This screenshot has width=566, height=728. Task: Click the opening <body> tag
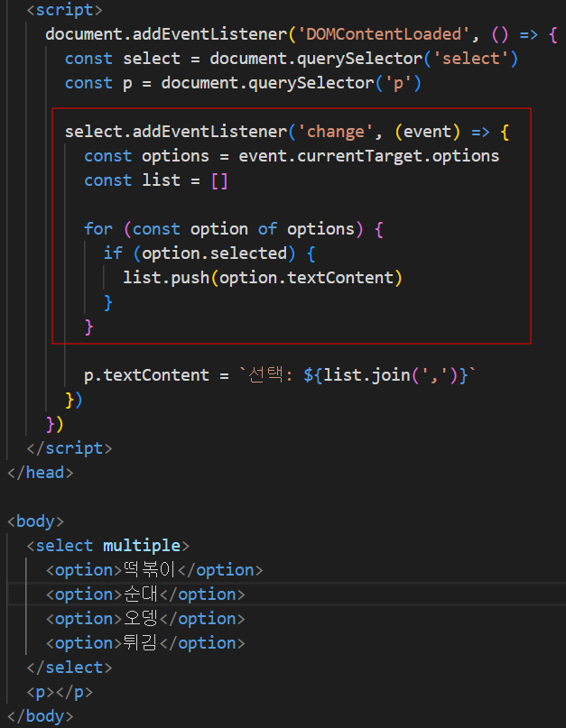[x=36, y=521]
